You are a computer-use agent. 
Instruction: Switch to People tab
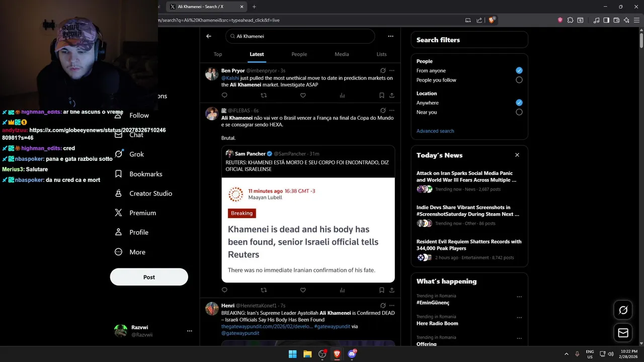tap(299, 54)
